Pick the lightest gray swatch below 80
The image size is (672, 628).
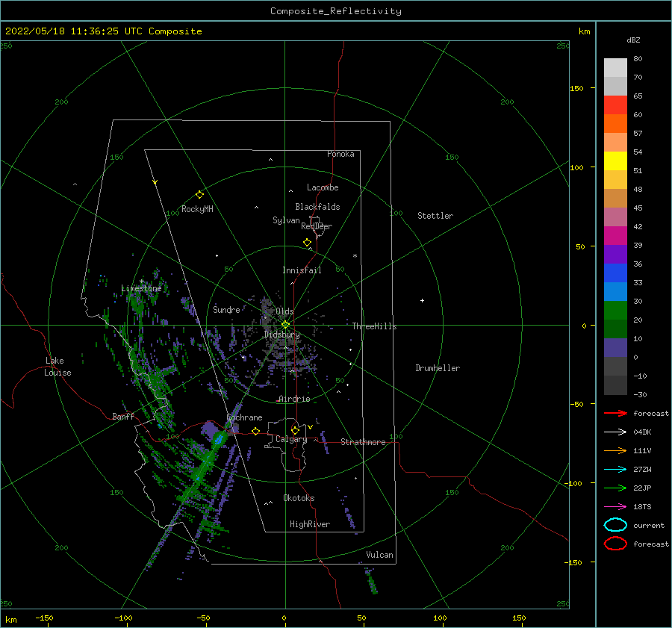tap(615, 68)
